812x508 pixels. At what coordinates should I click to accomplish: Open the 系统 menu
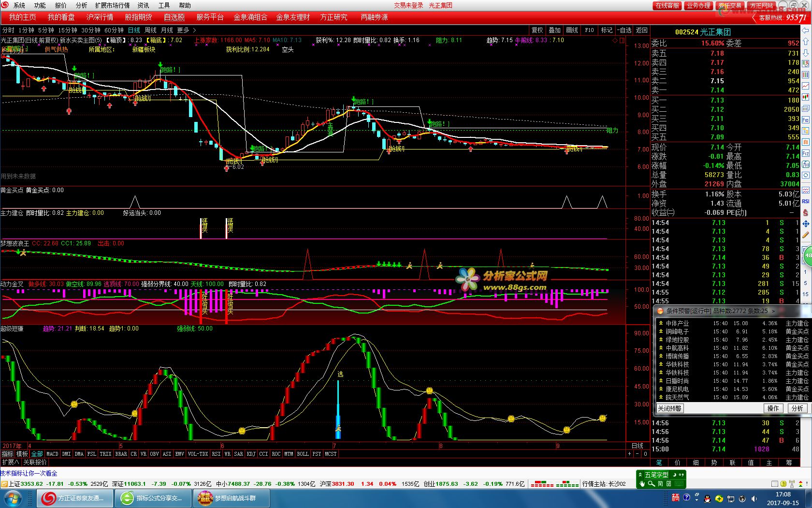19,5
